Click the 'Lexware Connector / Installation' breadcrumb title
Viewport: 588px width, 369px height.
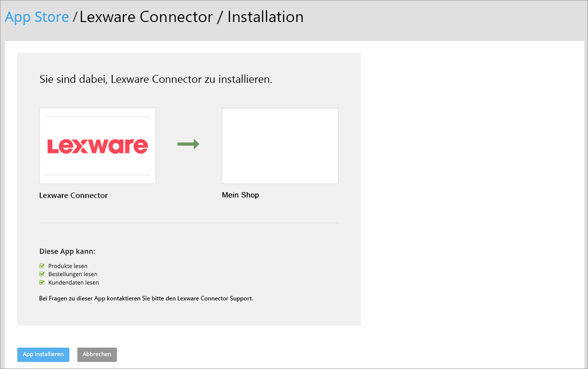192,17
